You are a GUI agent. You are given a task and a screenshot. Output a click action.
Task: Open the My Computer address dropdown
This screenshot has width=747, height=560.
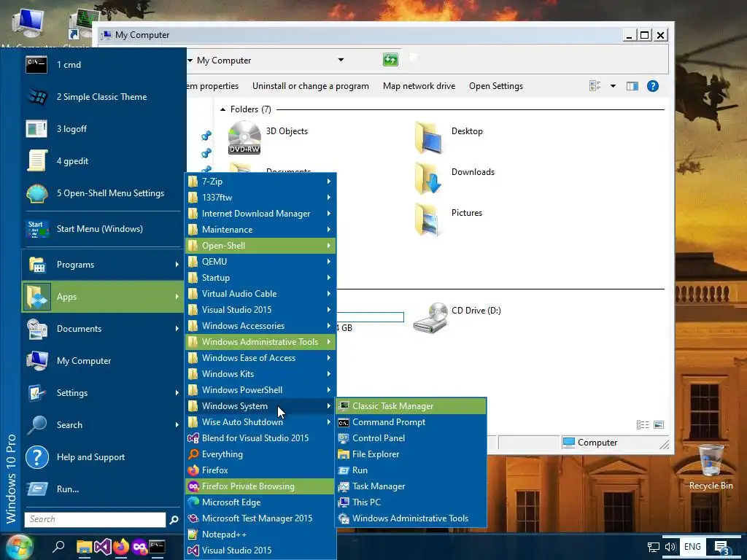[341, 60]
